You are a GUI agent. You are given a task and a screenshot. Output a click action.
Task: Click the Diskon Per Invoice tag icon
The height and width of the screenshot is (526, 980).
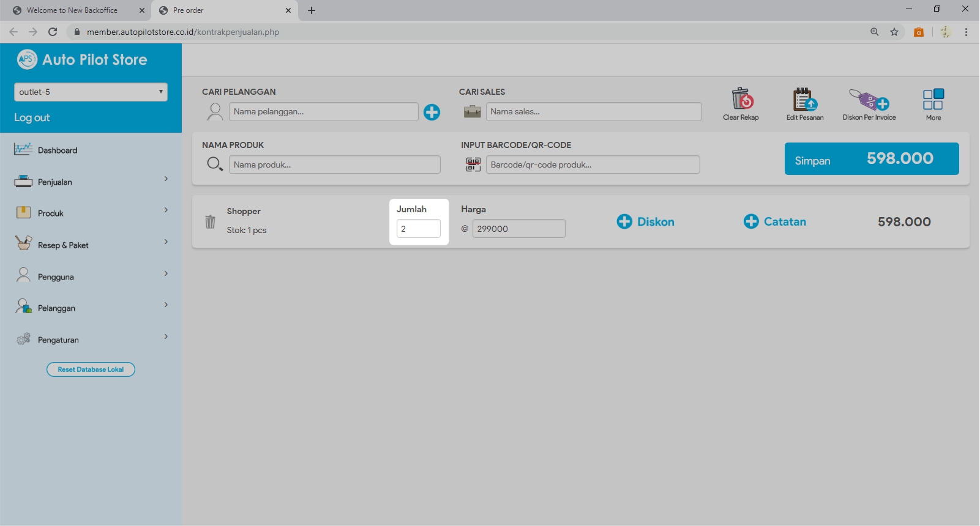869,99
